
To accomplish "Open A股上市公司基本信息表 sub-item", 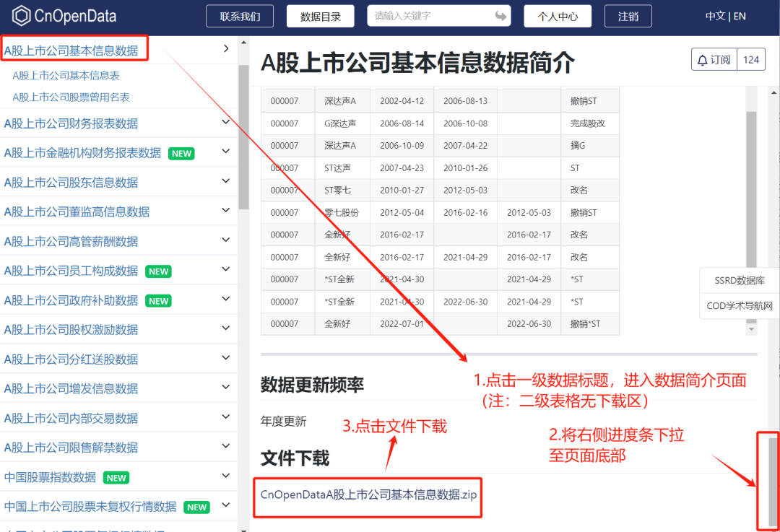I will point(66,75).
